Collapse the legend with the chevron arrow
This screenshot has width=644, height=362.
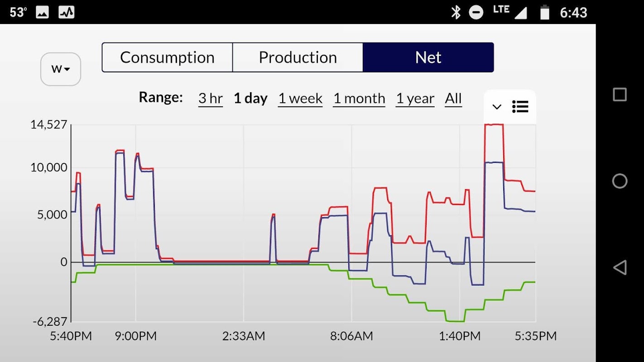click(x=497, y=107)
